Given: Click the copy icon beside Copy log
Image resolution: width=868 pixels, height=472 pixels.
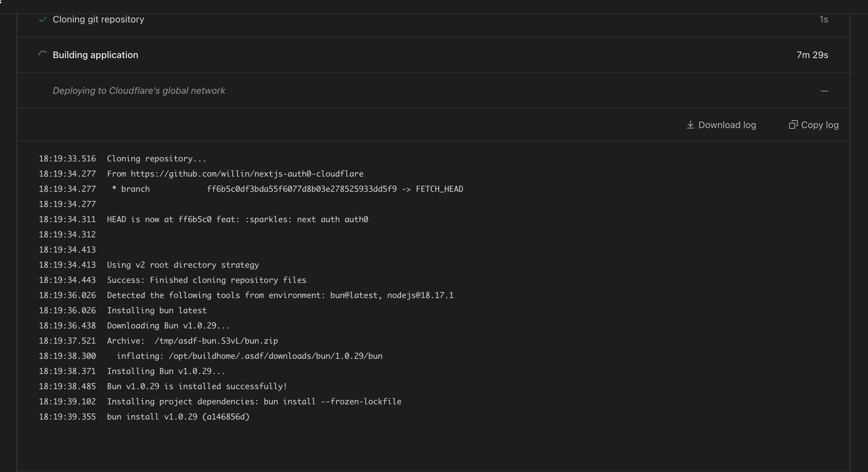Looking at the screenshot, I should click(x=794, y=124).
